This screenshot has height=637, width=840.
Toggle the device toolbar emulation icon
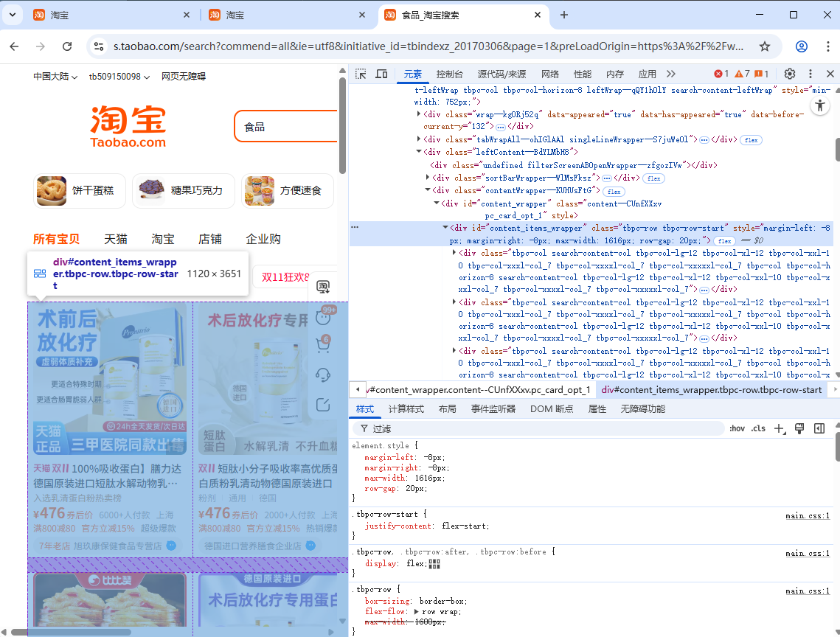pyautogui.click(x=381, y=74)
